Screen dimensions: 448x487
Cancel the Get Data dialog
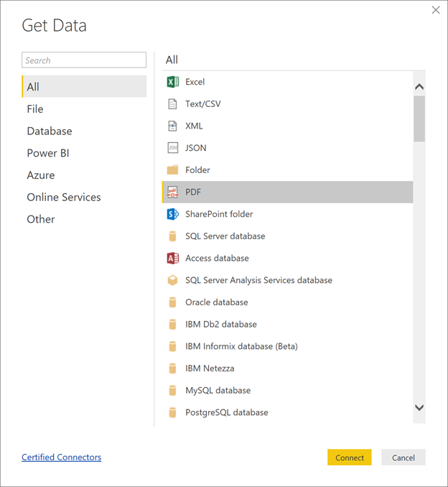(403, 458)
